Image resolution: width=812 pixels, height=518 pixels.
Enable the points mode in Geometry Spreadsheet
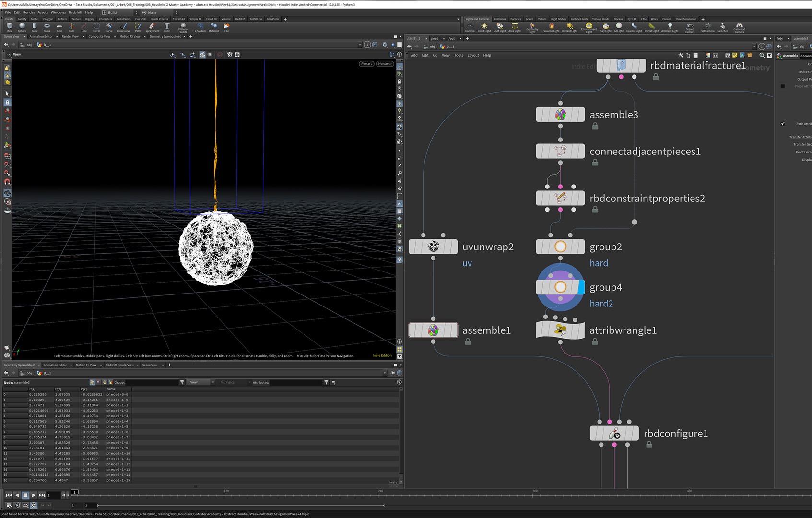click(92, 382)
